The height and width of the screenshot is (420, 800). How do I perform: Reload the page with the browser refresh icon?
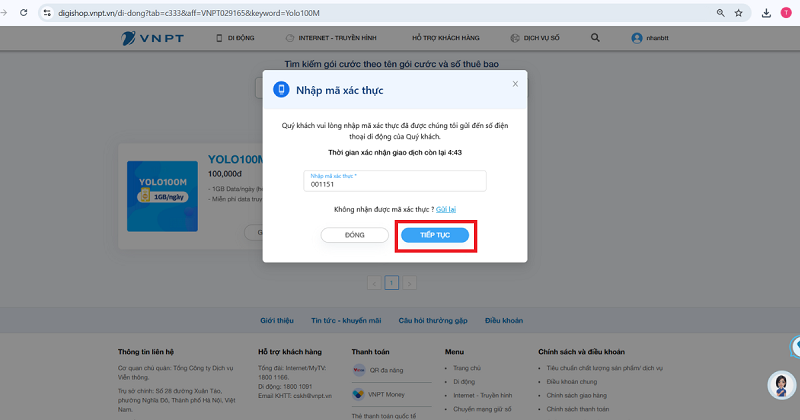23,13
